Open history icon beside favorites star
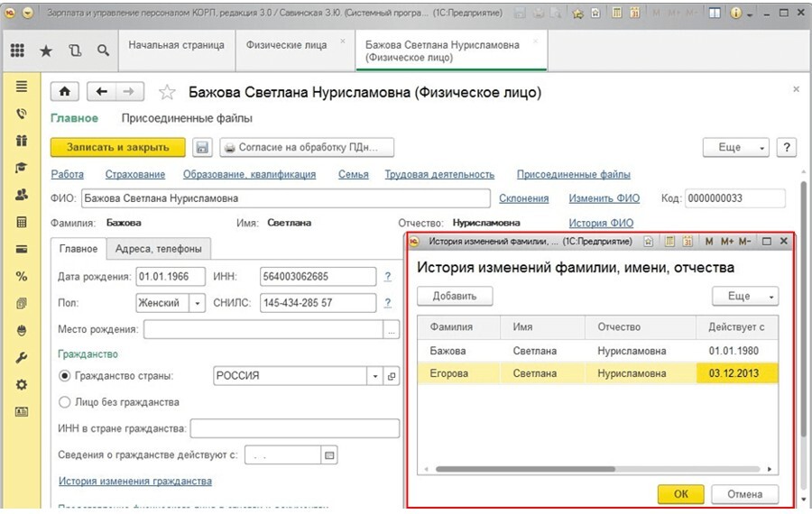Screen dimensions: 812x514 [x=75, y=50]
